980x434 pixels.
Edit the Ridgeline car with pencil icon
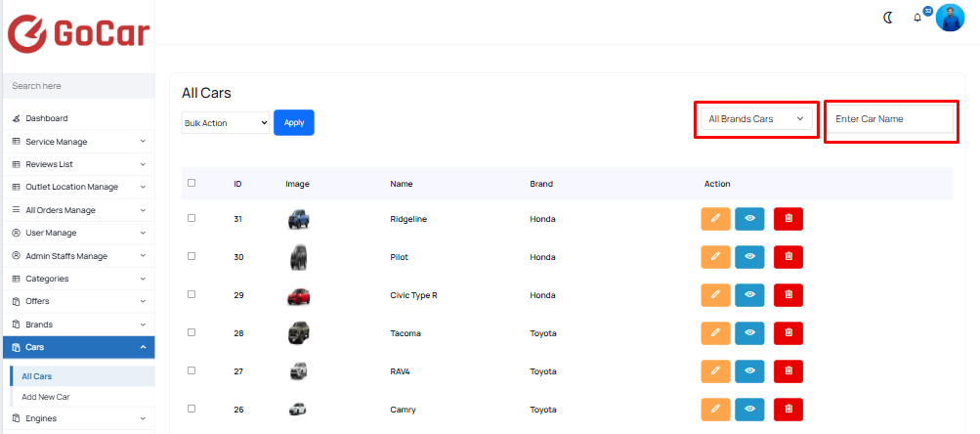pyautogui.click(x=715, y=219)
